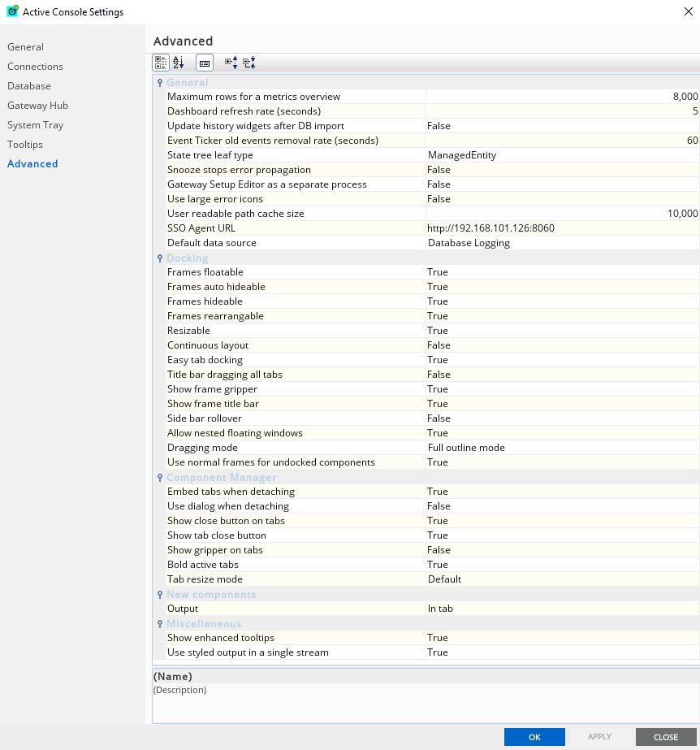Select the System Tray page
This screenshot has width=700, height=750.
click(x=35, y=125)
